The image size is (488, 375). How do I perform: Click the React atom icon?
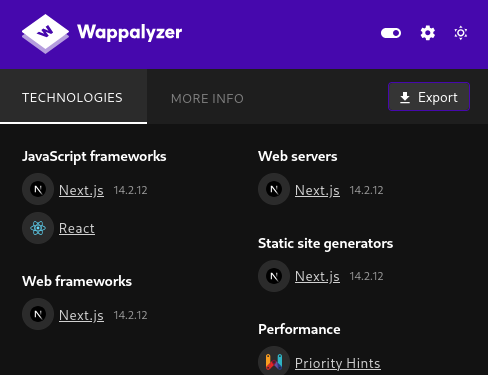coord(38,228)
